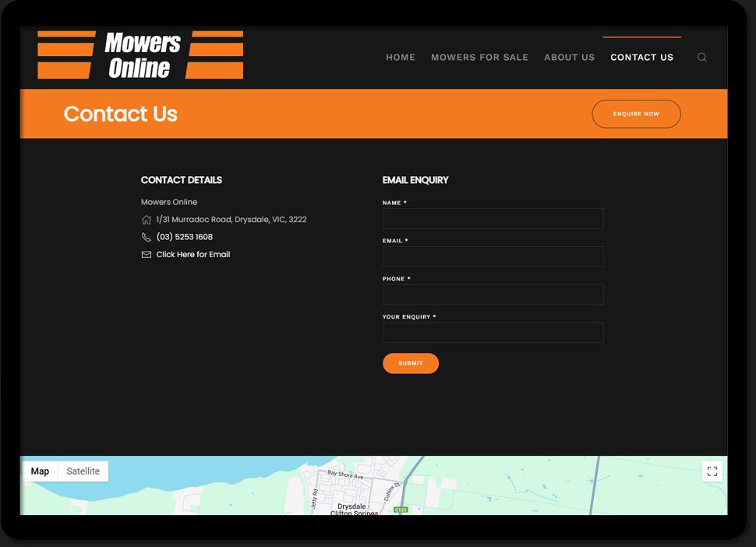Go to the Home menu item
756x547 pixels.
(401, 58)
